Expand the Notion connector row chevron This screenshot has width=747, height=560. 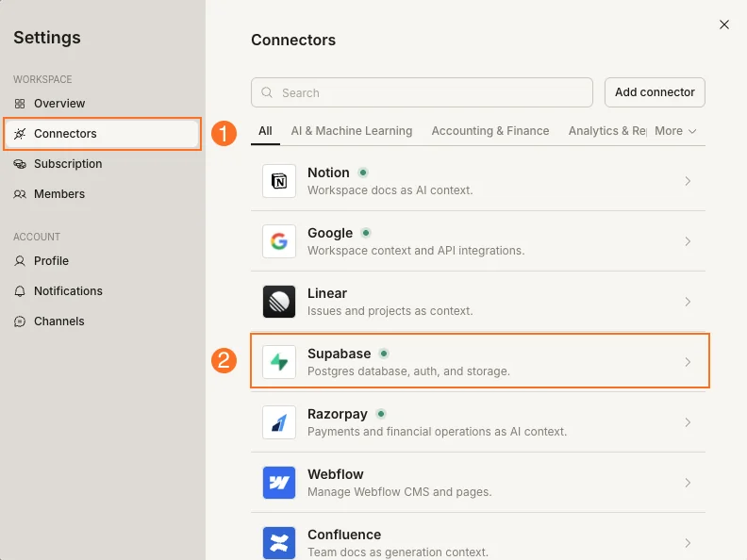click(688, 181)
